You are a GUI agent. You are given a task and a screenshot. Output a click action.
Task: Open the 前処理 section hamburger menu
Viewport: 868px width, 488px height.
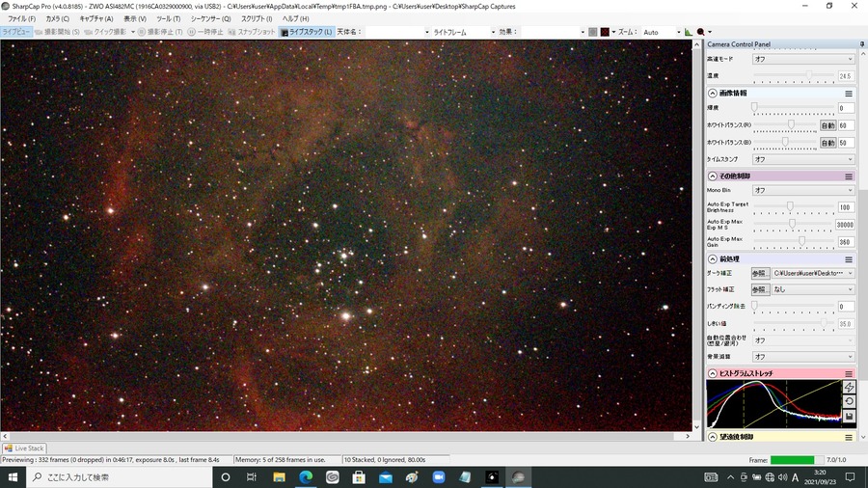(x=849, y=258)
